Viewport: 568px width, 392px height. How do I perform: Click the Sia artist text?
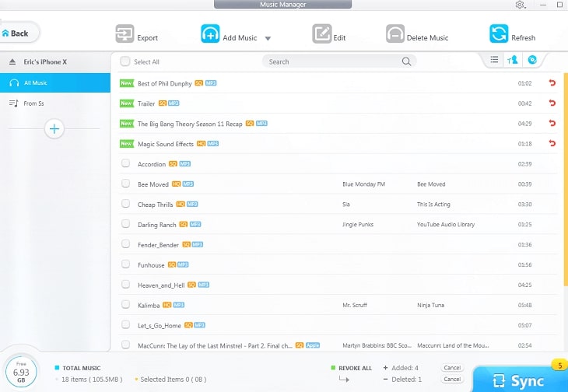coord(346,205)
